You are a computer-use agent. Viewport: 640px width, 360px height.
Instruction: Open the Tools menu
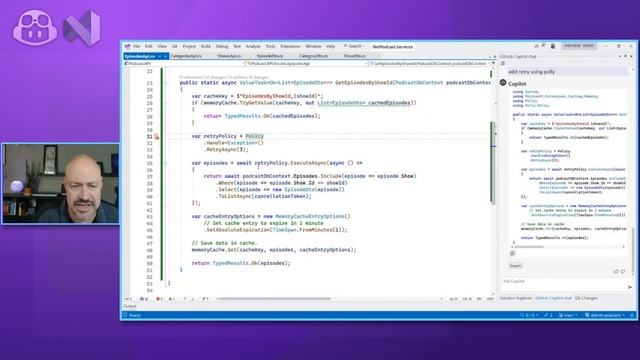click(270, 47)
